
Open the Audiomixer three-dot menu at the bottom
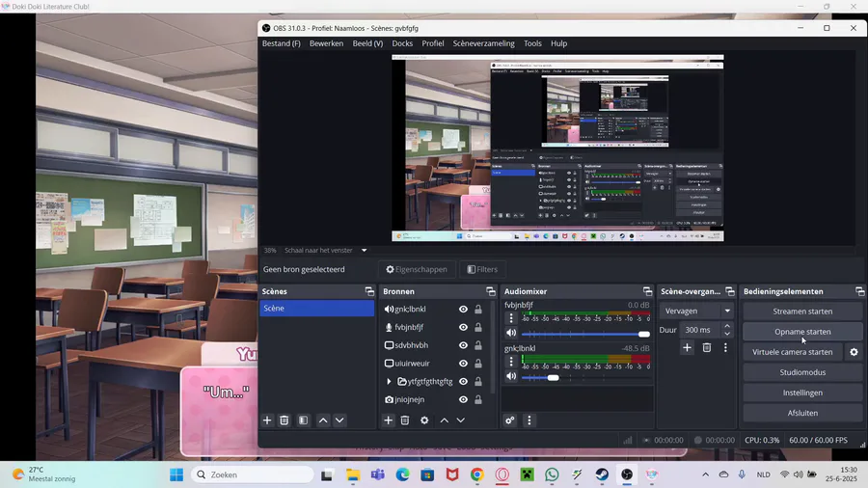click(529, 420)
